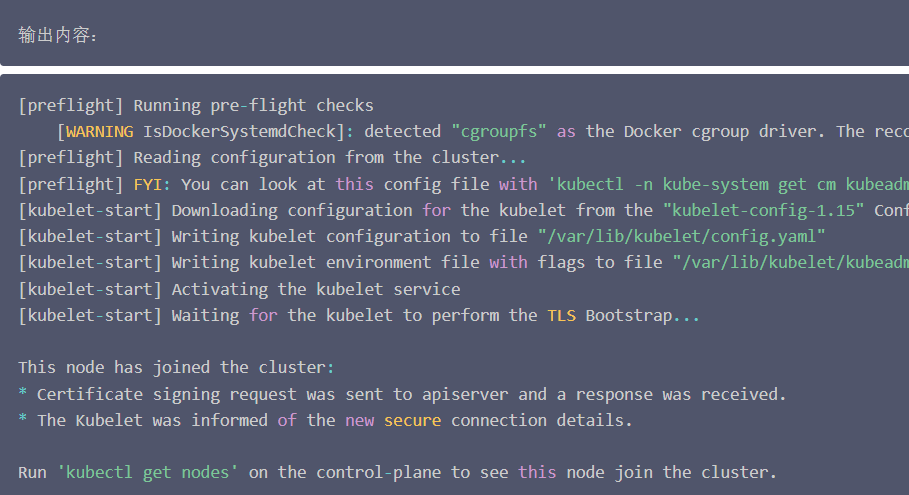909x495 pixels.
Task: Click 'Running pre-flight checks' text
Action: (253, 105)
